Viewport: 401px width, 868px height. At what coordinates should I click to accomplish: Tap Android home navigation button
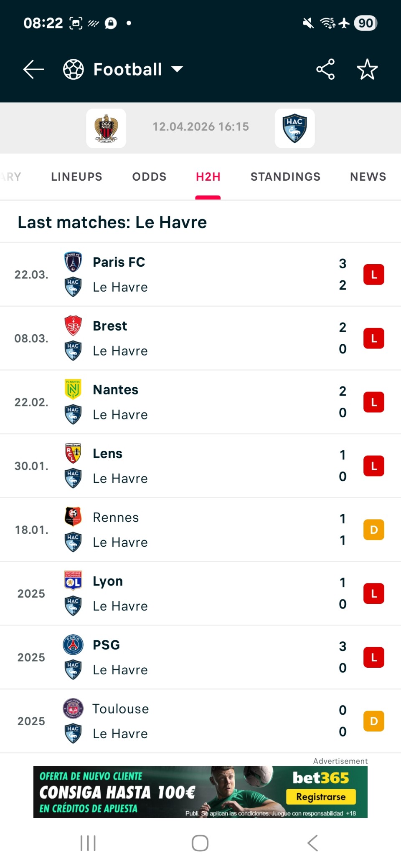pyautogui.click(x=200, y=843)
